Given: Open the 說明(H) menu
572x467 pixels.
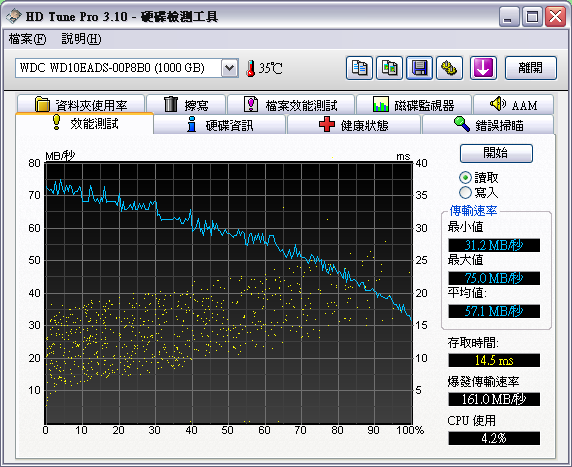Looking at the screenshot, I should coord(81,39).
